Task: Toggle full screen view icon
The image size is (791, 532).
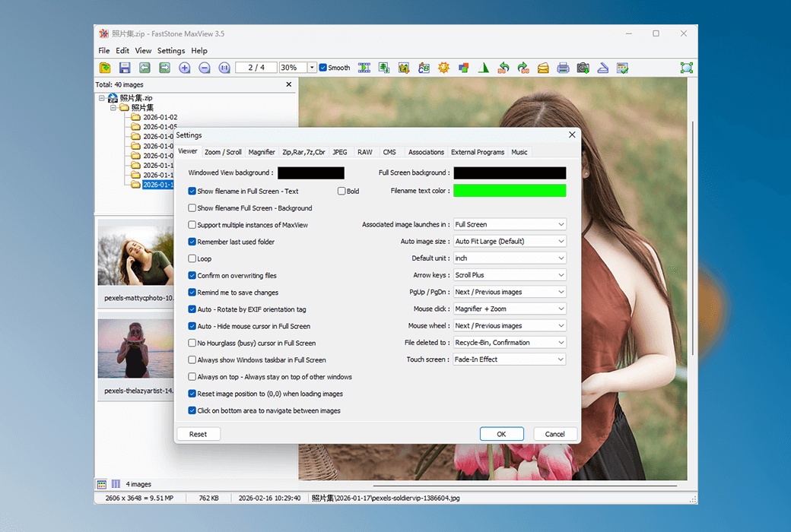Action: pos(687,68)
